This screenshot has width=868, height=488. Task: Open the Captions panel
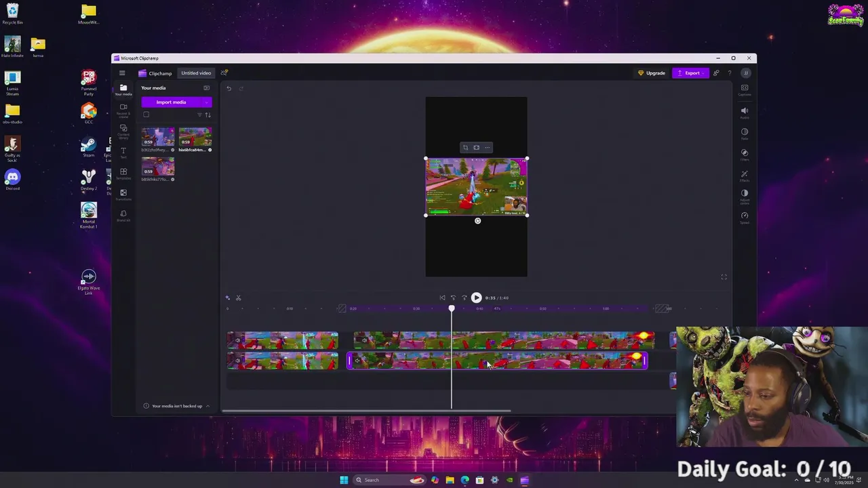(745, 90)
